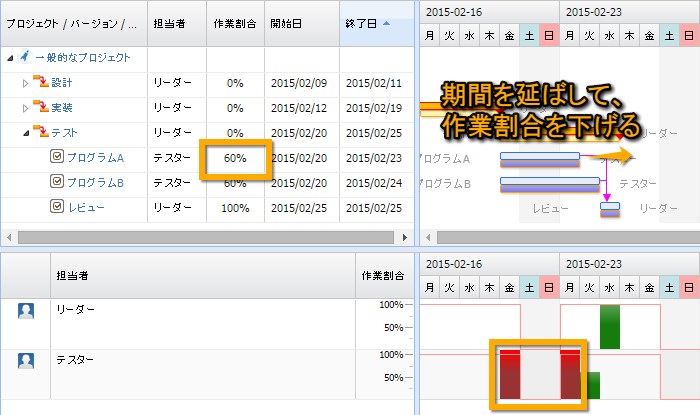Click the Gantt chart horizontal scrollbar thumb
The width and height of the screenshot is (700, 415).
(568, 237)
